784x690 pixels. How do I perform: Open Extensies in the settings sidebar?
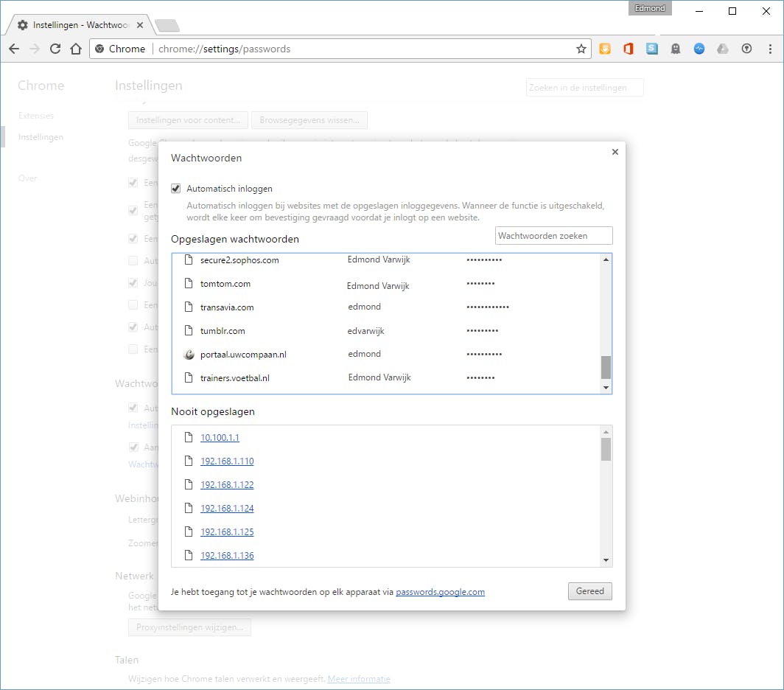[x=36, y=116]
